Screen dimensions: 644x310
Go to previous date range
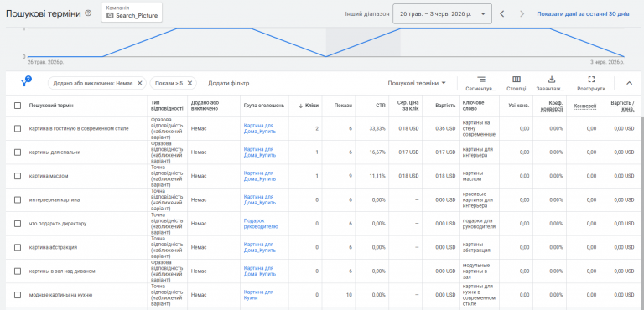point(502,14)
